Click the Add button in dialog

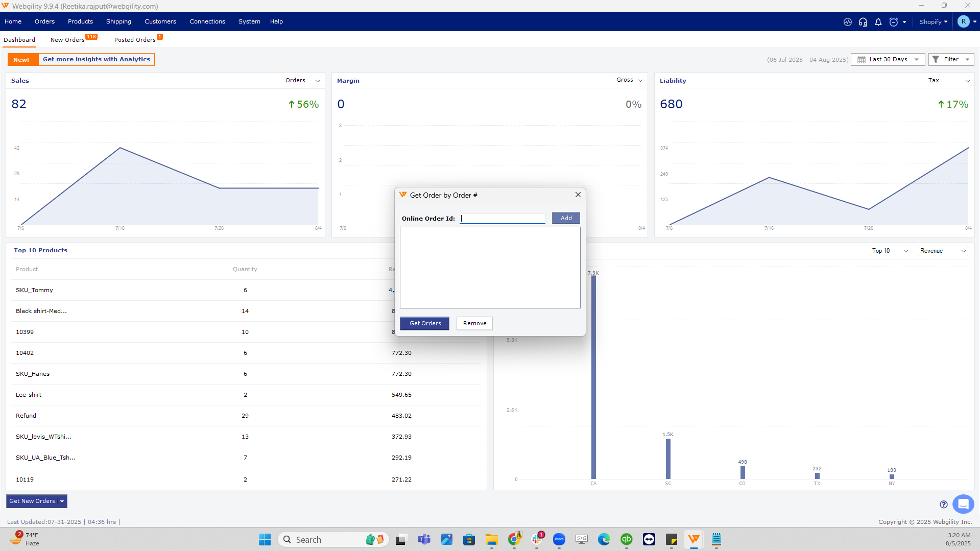click(566, 218)
